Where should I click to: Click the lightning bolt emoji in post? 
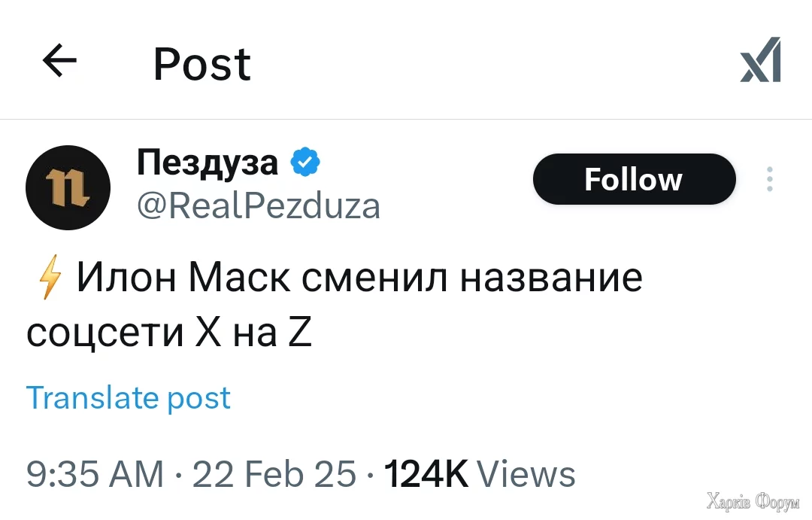point(48,279)
